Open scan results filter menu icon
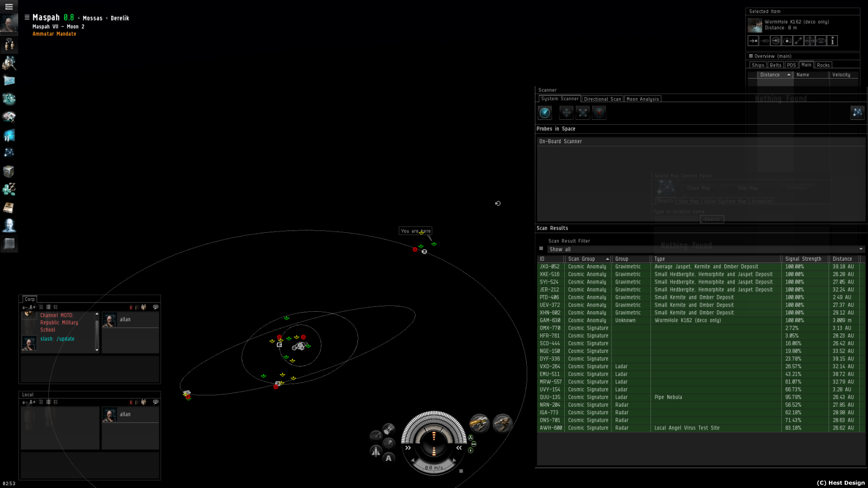 pos(541,249)
